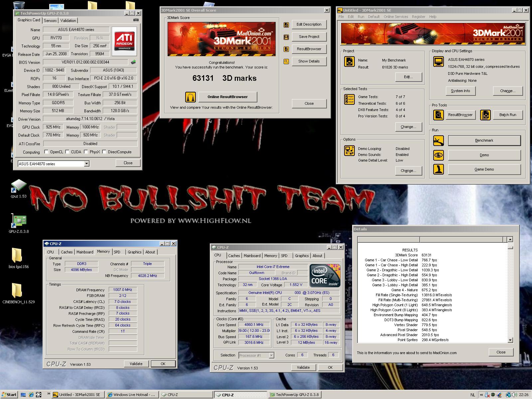
Task: Open the bios lga1156 folder
Action: [19, 258]
